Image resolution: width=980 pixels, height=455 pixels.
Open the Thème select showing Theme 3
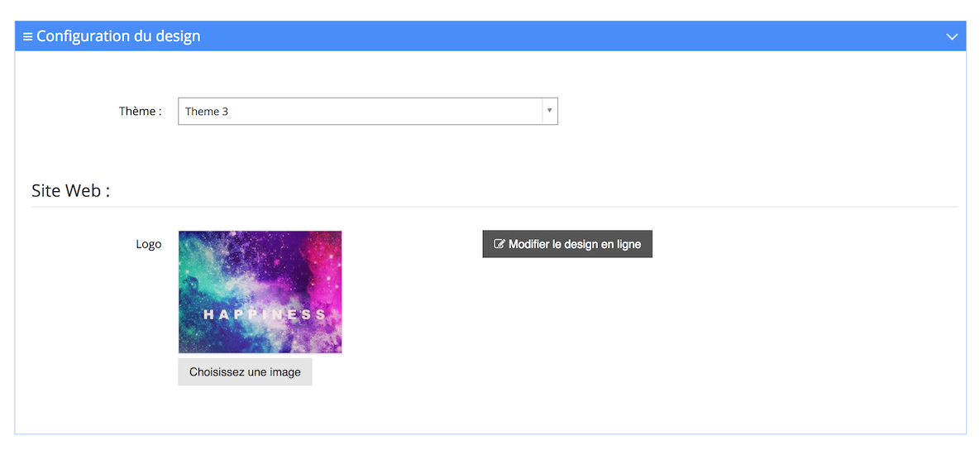[367, 111]
